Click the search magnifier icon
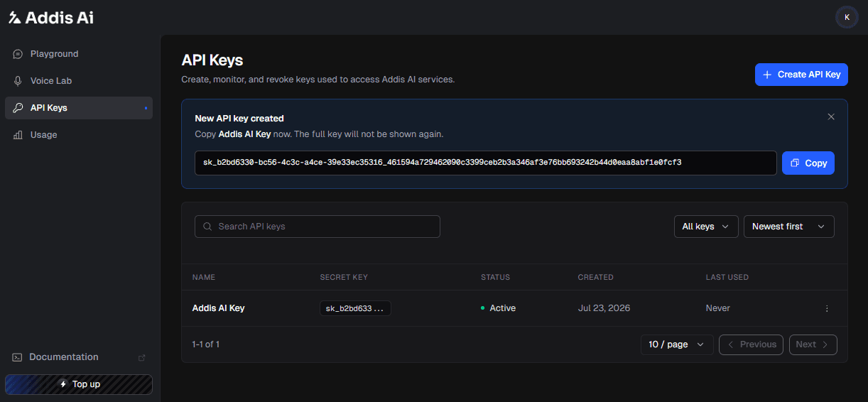868x402 pixels. (207, 227)
